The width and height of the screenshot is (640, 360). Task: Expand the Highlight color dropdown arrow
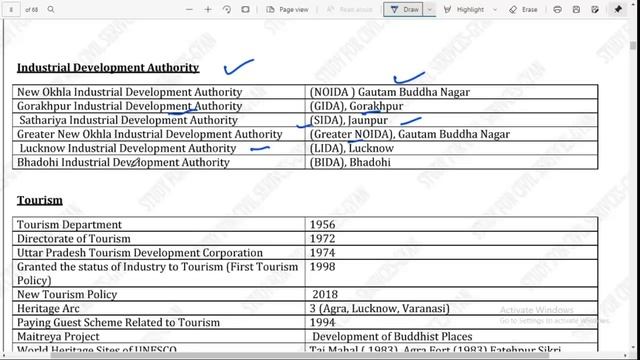click(x=495, y=9)
